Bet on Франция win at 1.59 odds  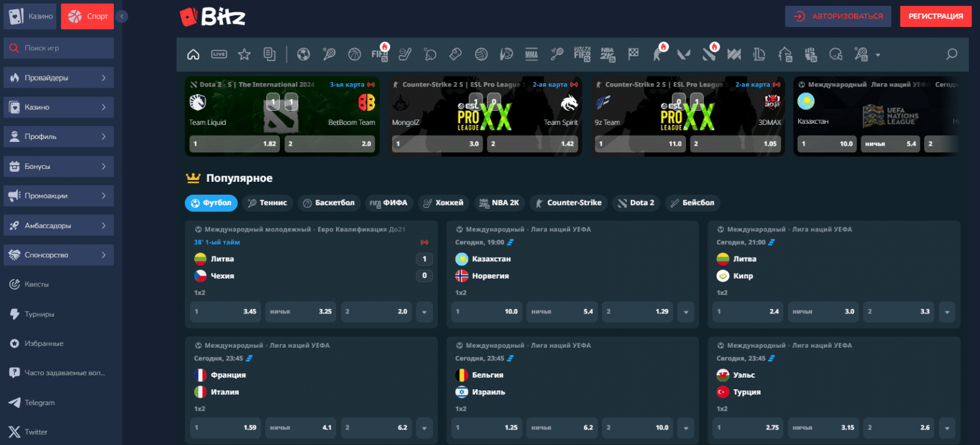[x=226, y=428]
